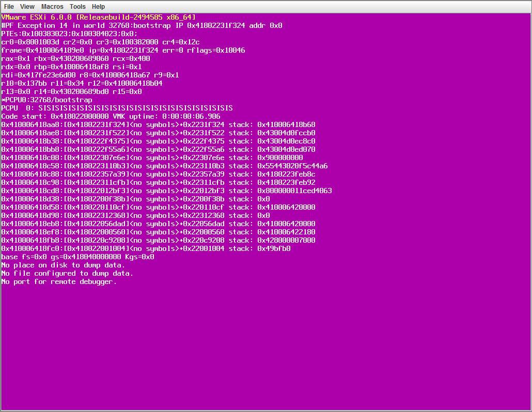532x412 pixels.
Task: Click stack trace line 0x410006418d58
Action: coord(159,207)
